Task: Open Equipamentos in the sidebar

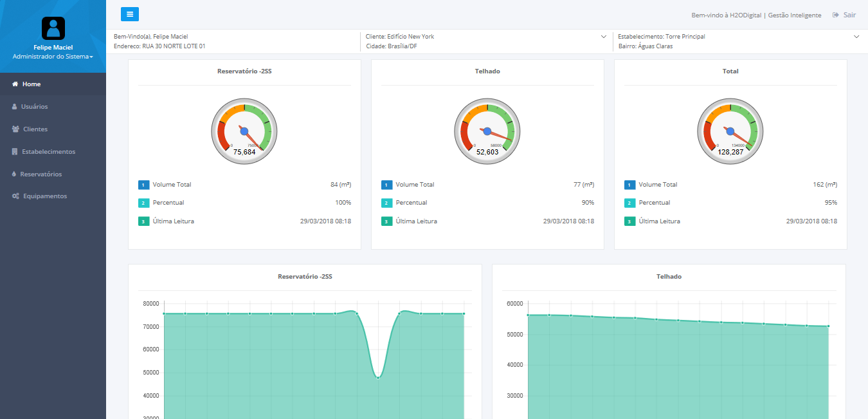Action: (x=53, y=196)
